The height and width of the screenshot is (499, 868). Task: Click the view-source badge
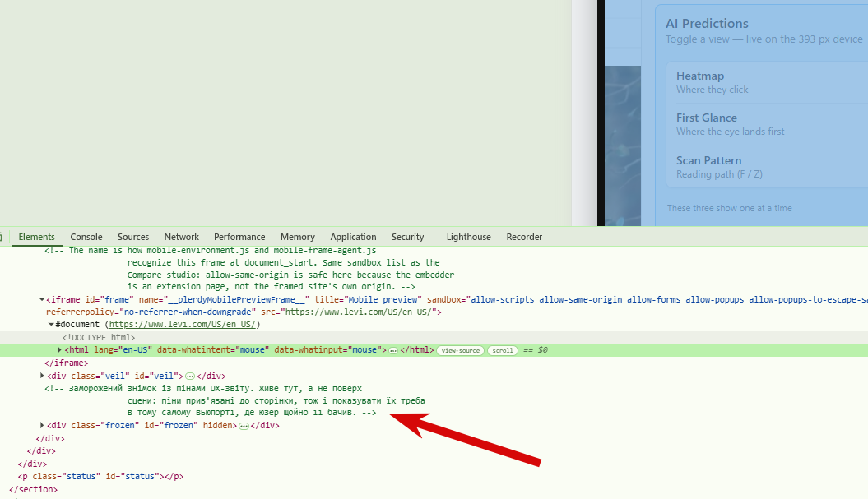[461, 350]
